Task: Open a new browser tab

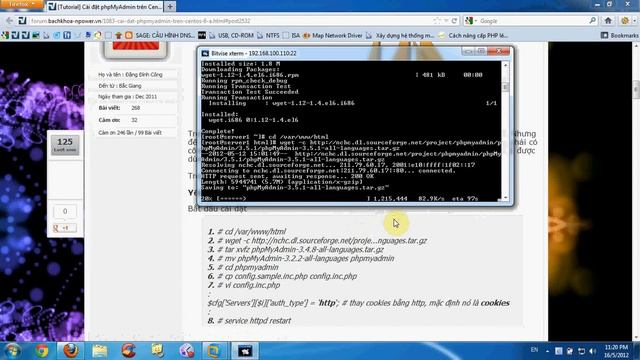Action: point(170,7)
